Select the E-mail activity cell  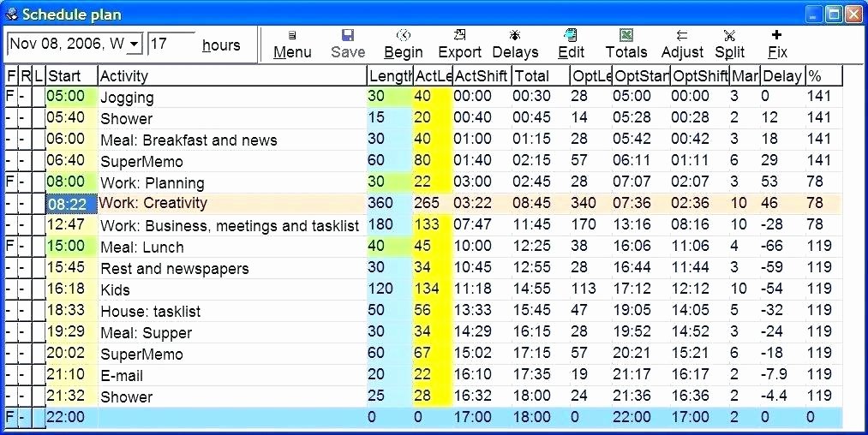(232, 375)
